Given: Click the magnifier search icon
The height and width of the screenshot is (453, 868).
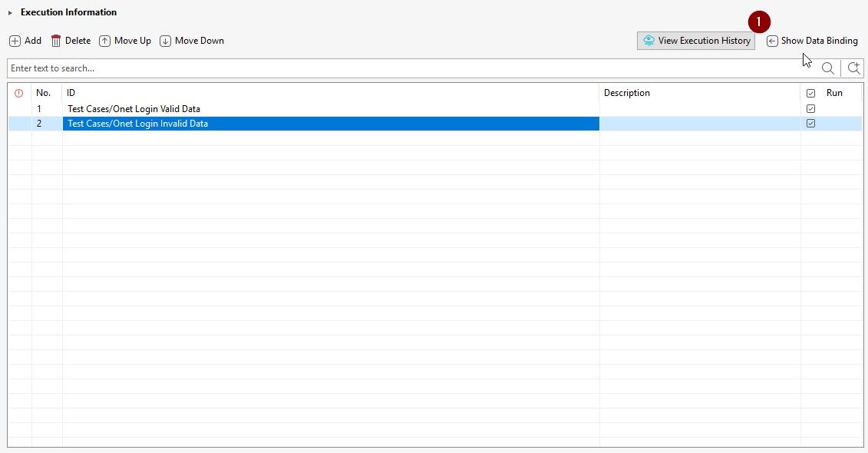Looking at the screenshot, I should point(828,68).
